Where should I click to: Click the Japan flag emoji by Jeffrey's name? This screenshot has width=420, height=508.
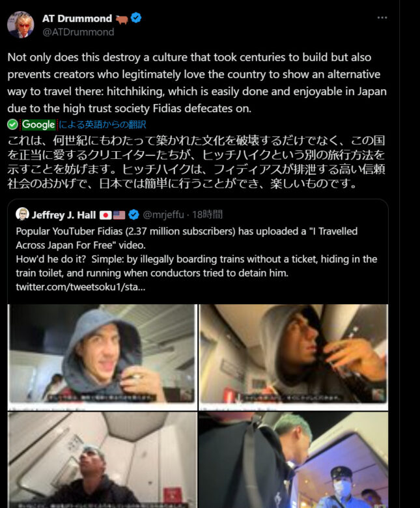pos(105,215)
